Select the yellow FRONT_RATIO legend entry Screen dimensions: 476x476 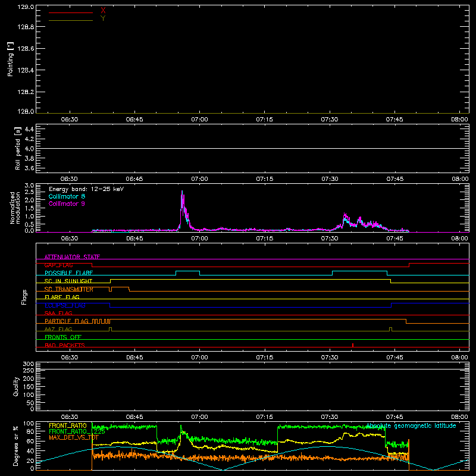[x=68, y=425]
